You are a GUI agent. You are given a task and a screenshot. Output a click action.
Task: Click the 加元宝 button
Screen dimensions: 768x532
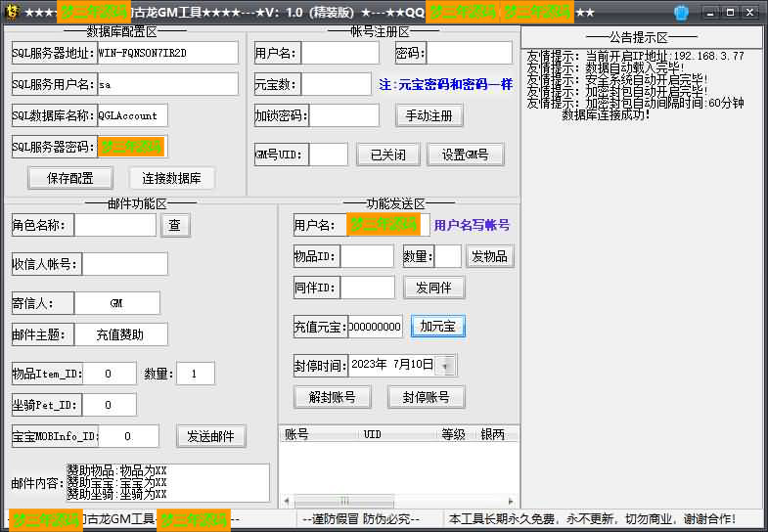point(438,327)
